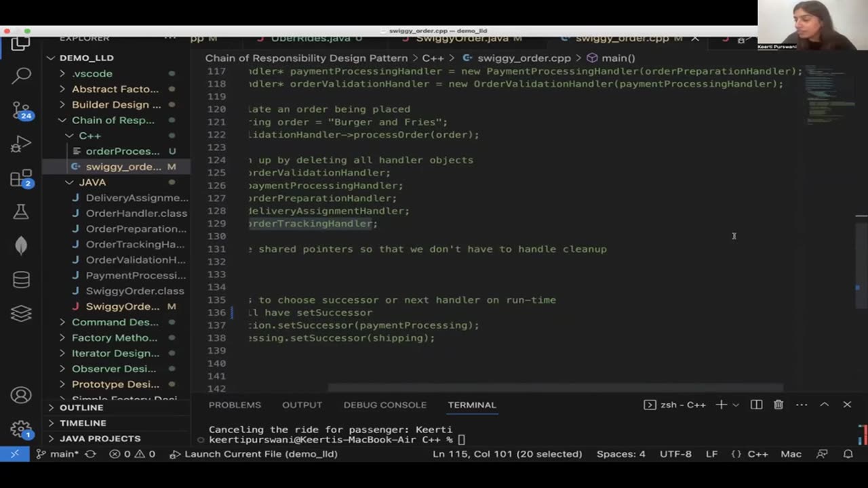Viewport: 868px width, 488px height.
Task: Close the terminal panel
Action: [x=847, y=405]
